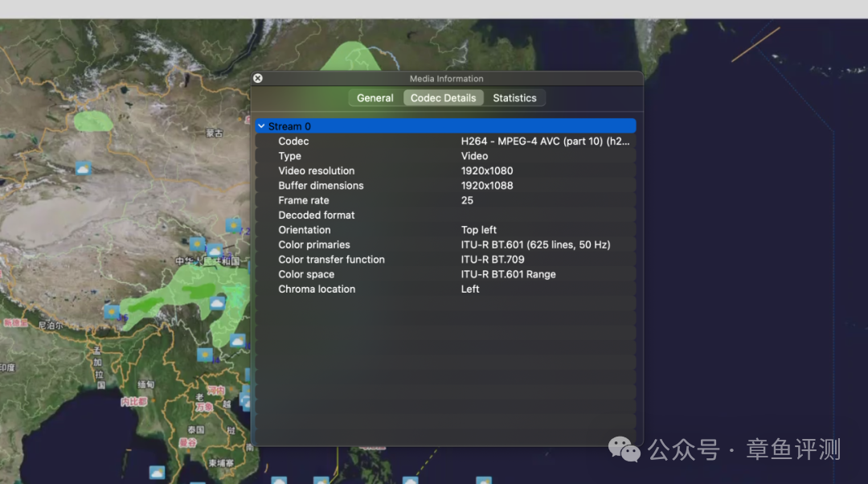868x484 pixels.
Task: Switch to the General tab
Action: [375, 98]
